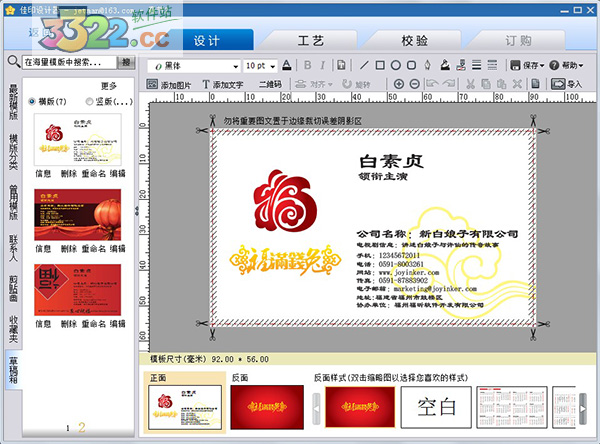The height and width of the screenshot is (444, 600).
Task: Toggle italic text formatting
Action: click(x=320, y=66)
